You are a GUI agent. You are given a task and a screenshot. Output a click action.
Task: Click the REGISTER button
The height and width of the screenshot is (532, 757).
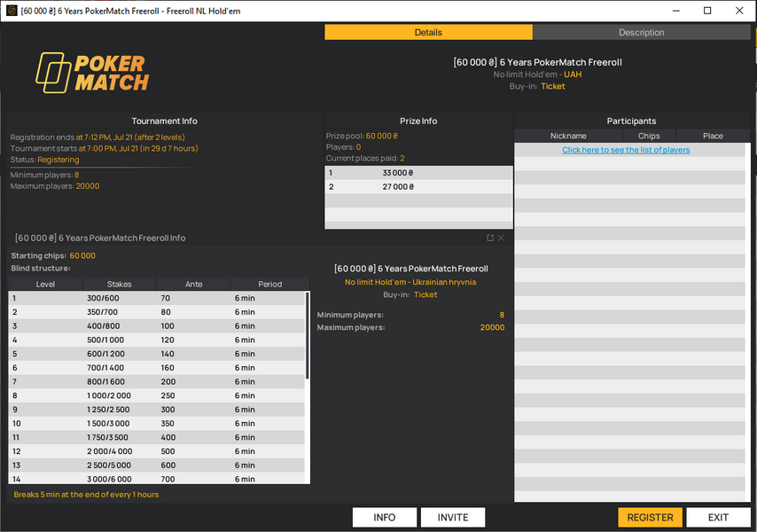(x=650, y=518)
